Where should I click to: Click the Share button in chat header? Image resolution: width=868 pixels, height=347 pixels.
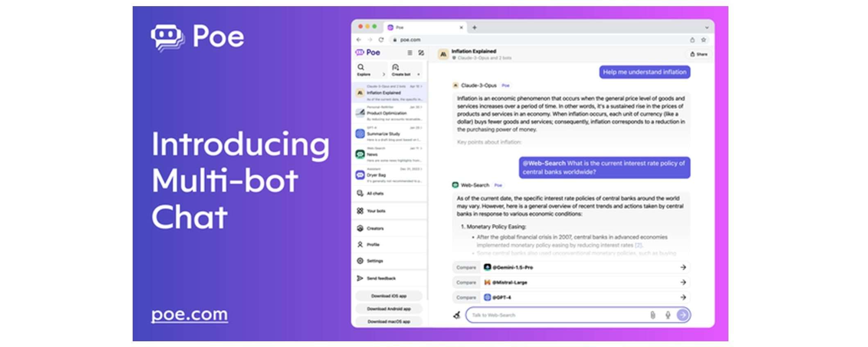click(x=699, y=54)
